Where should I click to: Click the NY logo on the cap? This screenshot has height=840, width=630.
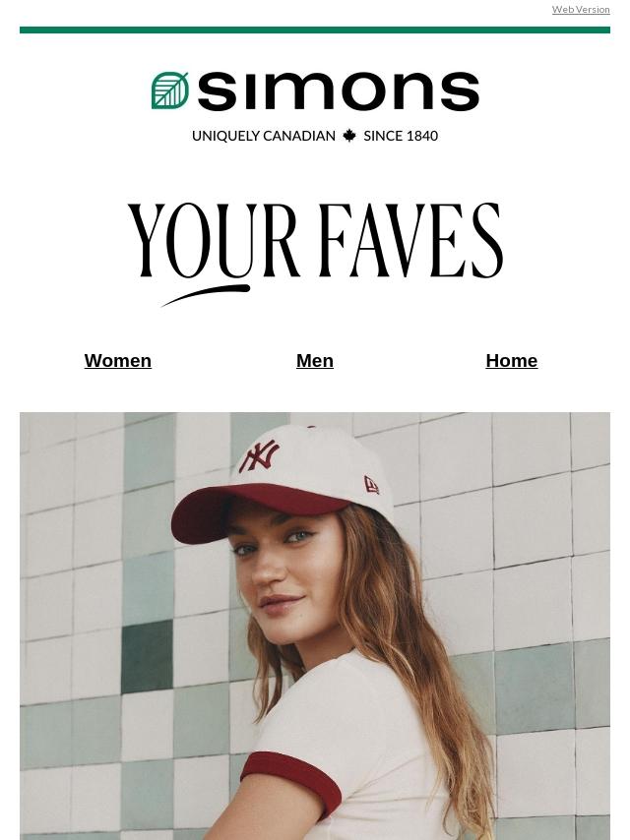260,455
